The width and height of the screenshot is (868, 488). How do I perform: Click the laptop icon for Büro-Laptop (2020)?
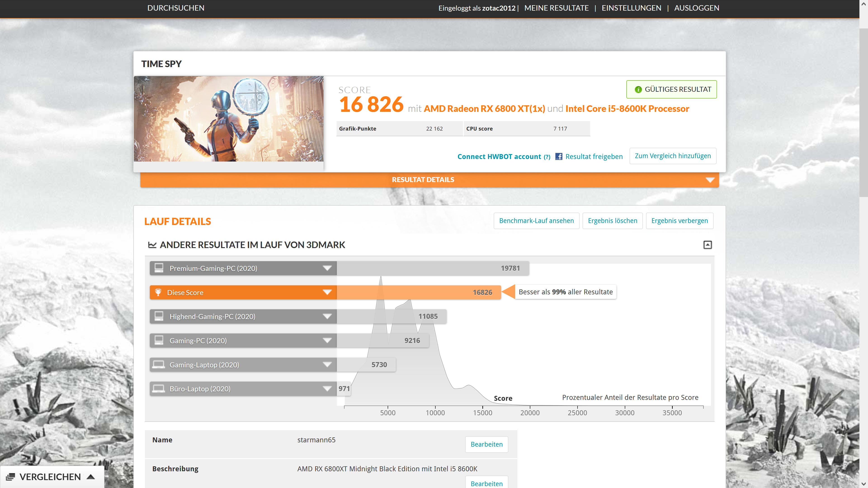click(x=159, y=388)
